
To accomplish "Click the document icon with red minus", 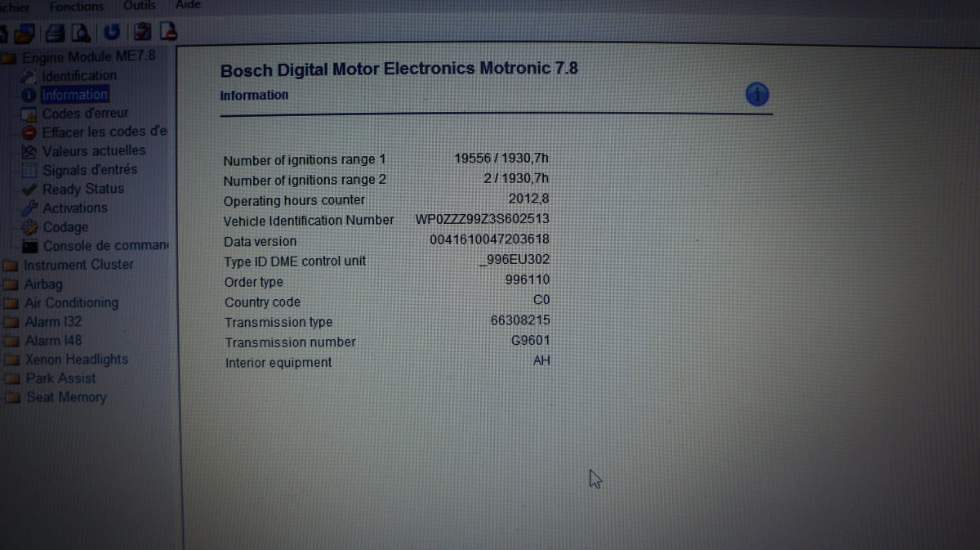I will coord(167,34).
